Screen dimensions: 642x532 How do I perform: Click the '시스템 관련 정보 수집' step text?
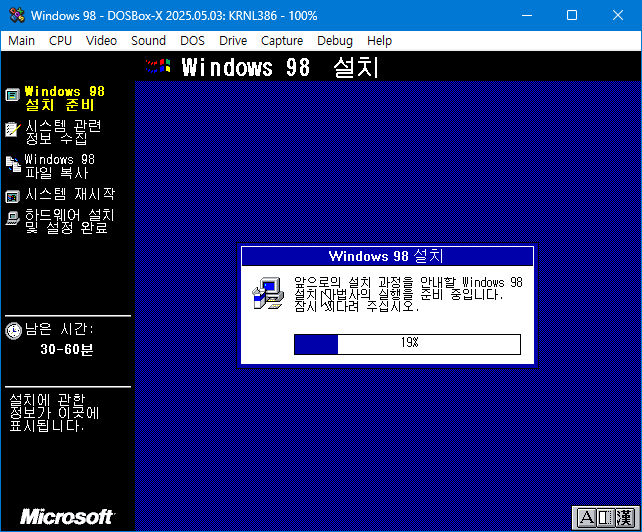[x=63, y=132]
